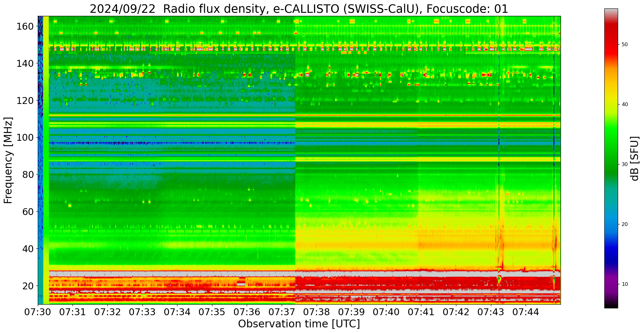The height and width of the screenshot is (333, 644).
Task: Click the 40 frequency tick label
Action: tap(27, 248)
